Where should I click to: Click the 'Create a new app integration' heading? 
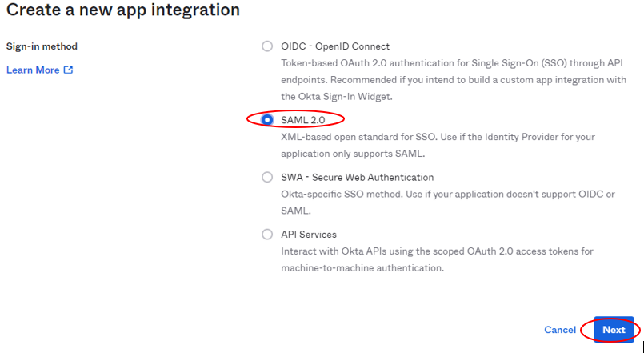[123, 10]
